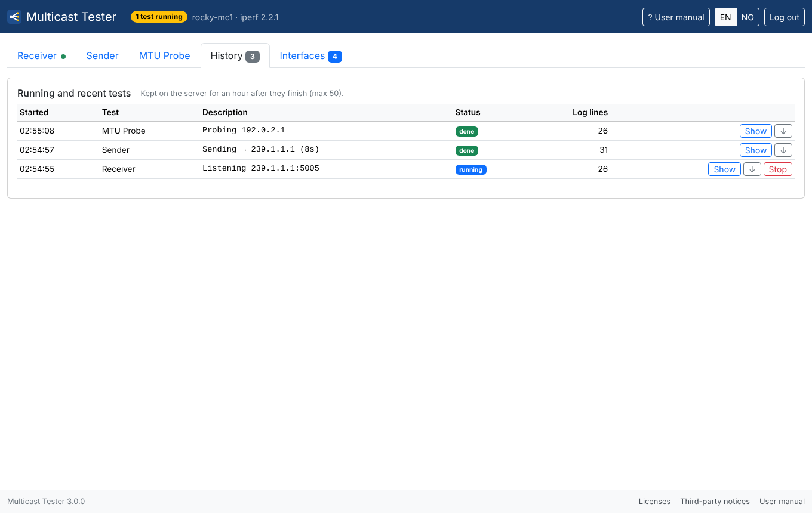This screenshot has width=812, height=513.
Task: Click the log line count 31
Action: [x=604, y=150]
